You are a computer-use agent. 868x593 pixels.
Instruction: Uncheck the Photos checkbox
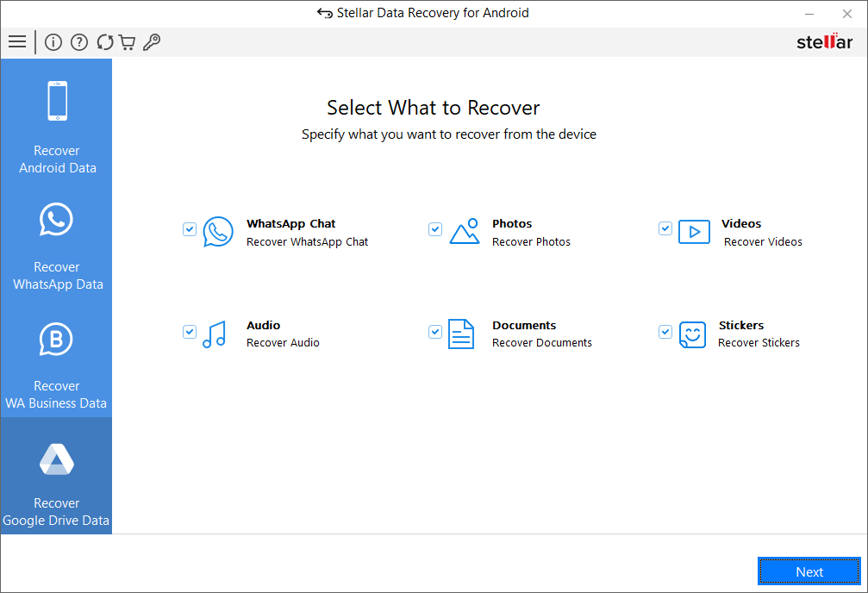[435, 229]
